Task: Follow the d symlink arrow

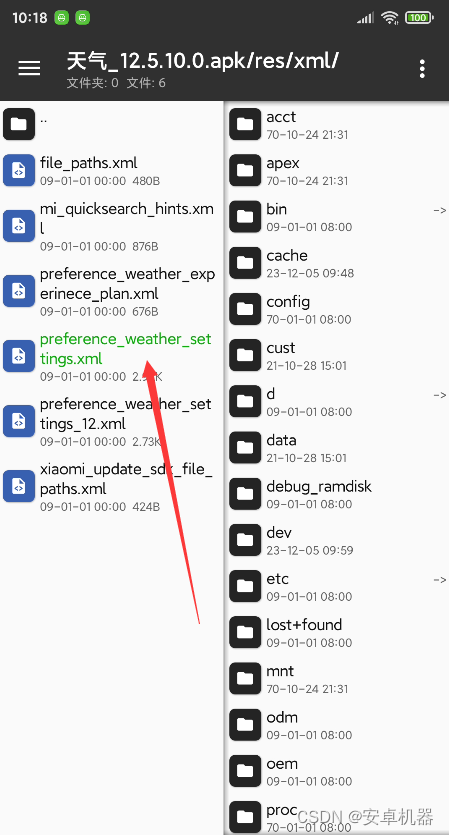Action: coord(439,395)
